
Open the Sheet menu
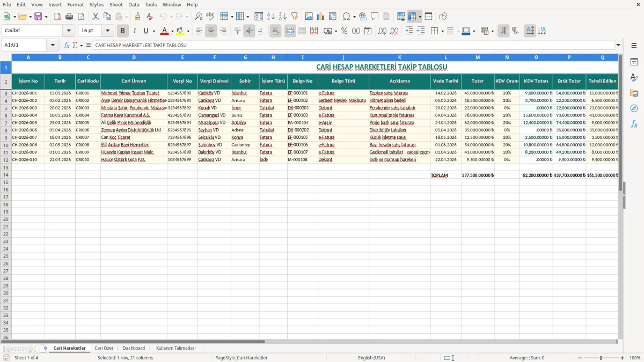116,4
